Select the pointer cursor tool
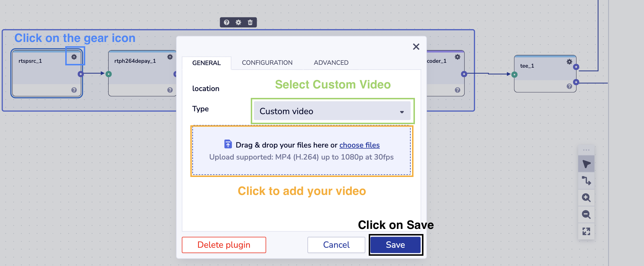This screenshot has width=644, height=266. click(x=586, y=164)
